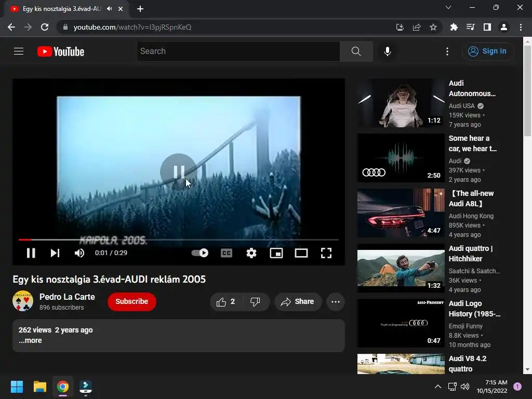Click the address bar URL

click(132, 27)
